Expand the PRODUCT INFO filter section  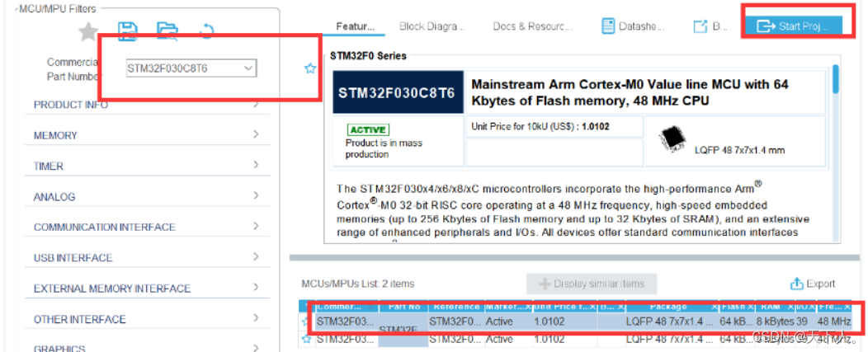pos(147,105)
